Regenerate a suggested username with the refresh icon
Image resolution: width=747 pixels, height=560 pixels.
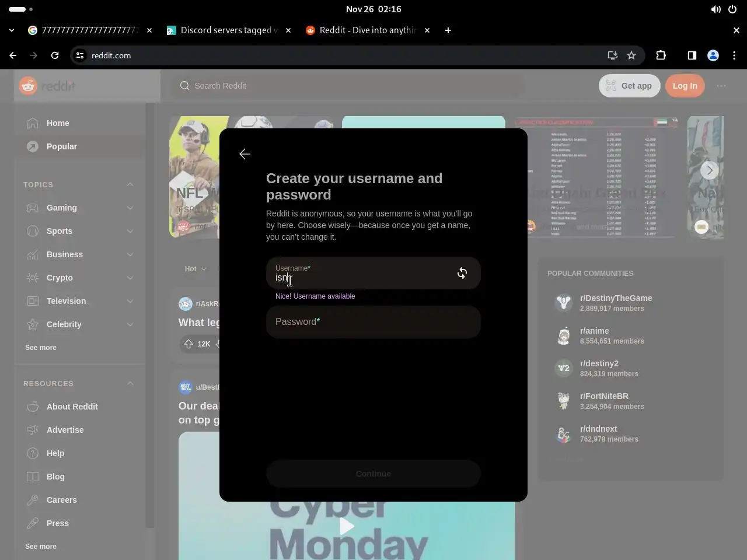point(462,273)
